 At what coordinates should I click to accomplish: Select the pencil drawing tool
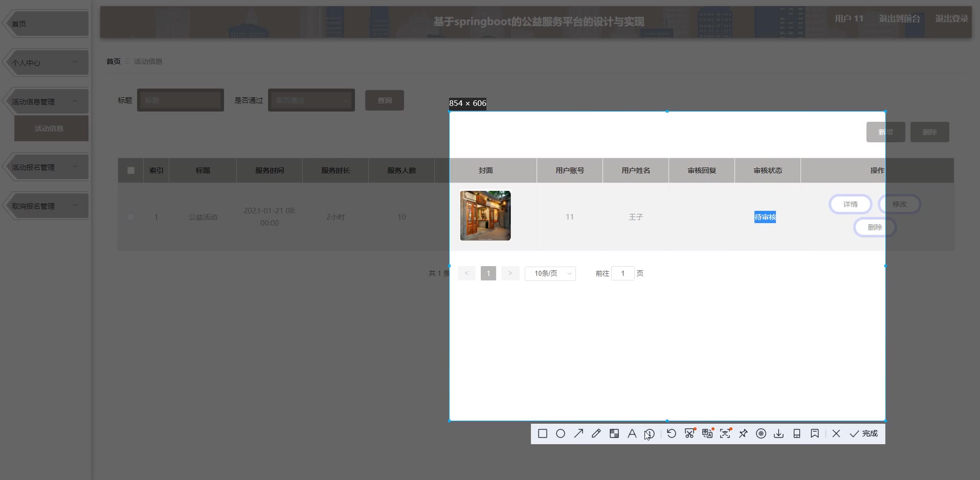coord(596,433)
